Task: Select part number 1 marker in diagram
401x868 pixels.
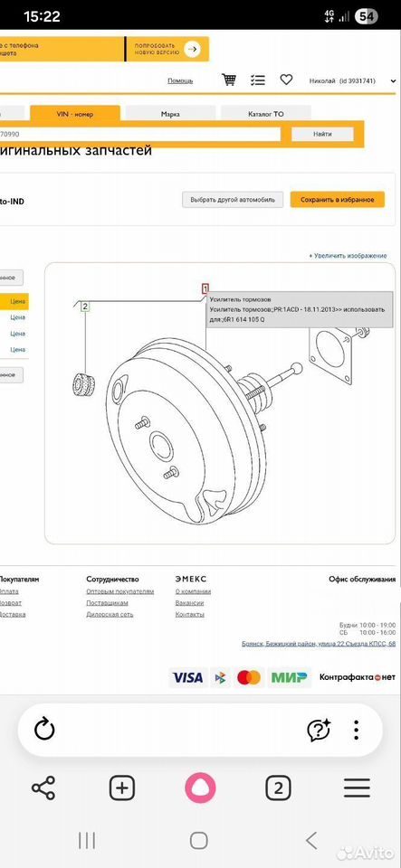Action: [x=205, y=288]
